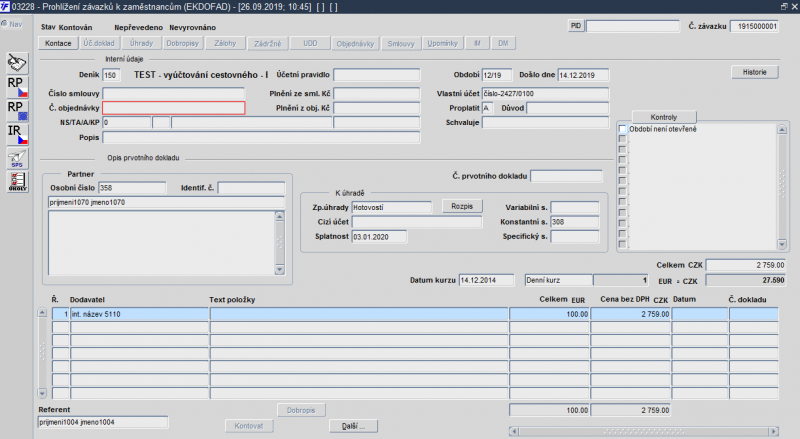Switch to the Kontace tab
The height and width of the screenshot is (439, 800).
[58, 43]
